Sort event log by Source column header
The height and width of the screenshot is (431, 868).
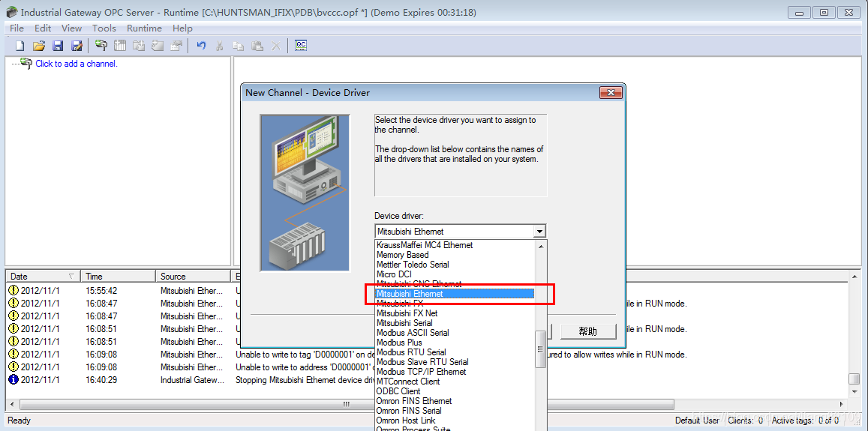[194, 276]
